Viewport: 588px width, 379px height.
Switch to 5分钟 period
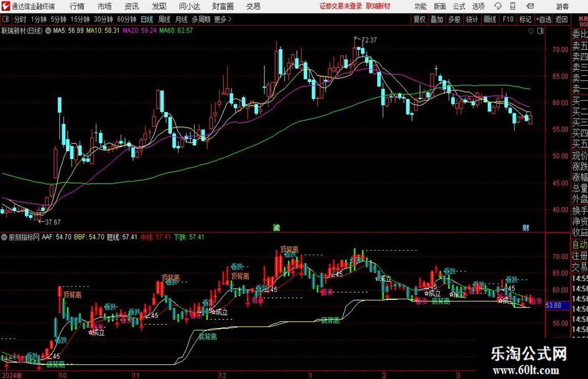point(58,19)
